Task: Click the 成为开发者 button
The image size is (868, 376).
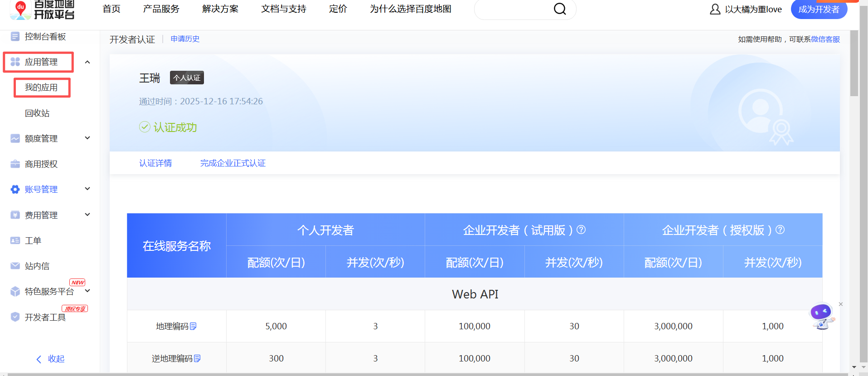Action: click(x=819, y=10)
